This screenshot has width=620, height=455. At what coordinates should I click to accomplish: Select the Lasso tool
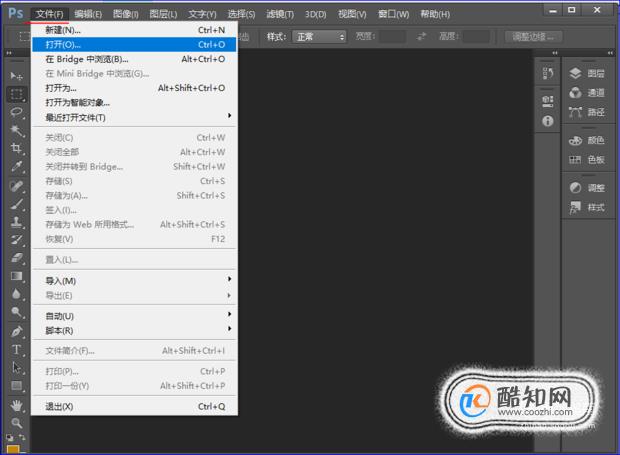[16, 112]
